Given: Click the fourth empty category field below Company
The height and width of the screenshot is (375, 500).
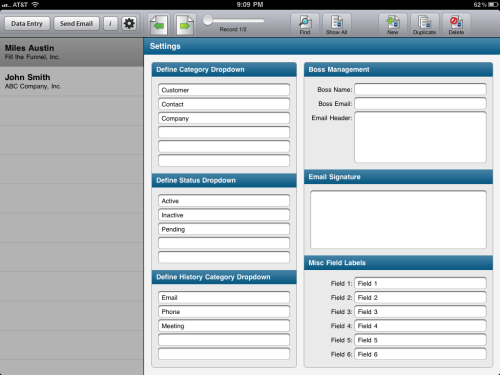Looking at the screenshot, I should point(224,132).
